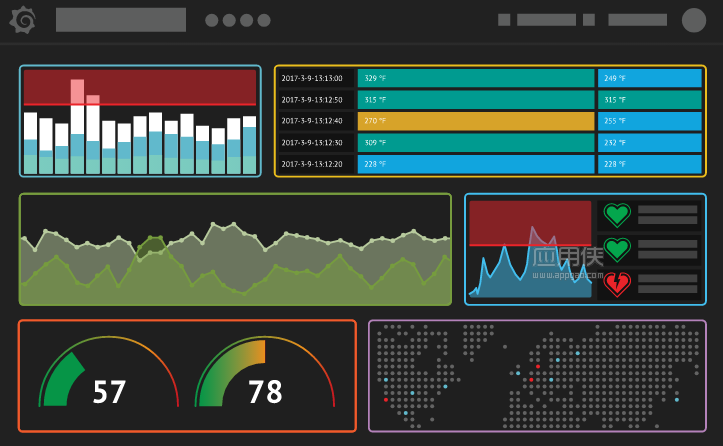Click the tallest pink-topped bar in bar chart
Image resolution: width=723 pixels, height=446 pixels.
(x=77, y=126)
